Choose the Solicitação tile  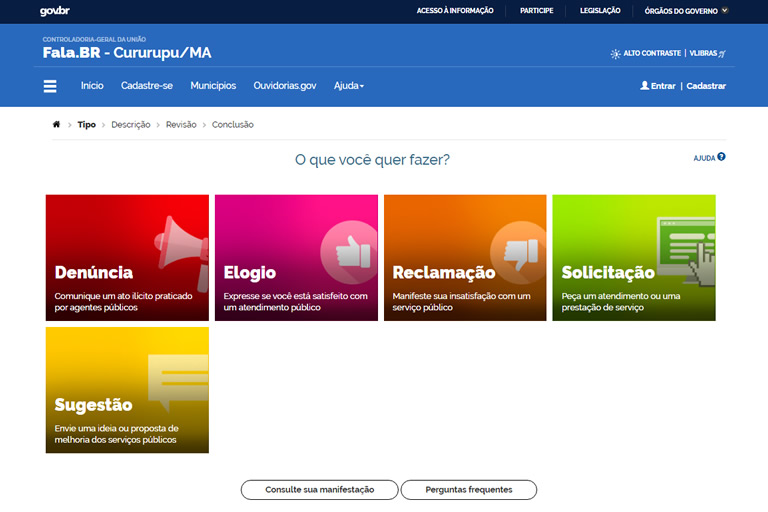[634, 258]
